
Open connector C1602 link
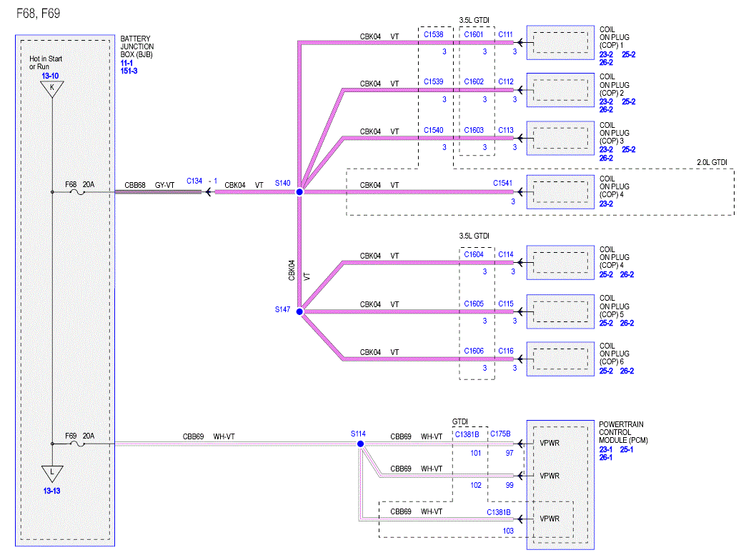[x=474, y=81]
